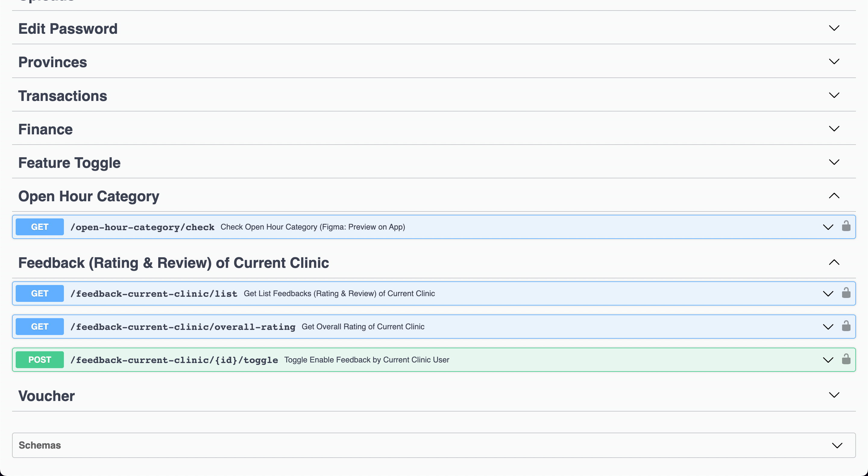Screen dimensions: 868x476
Task: Expand the Provinces section arrow
Action: click(834, 62)
